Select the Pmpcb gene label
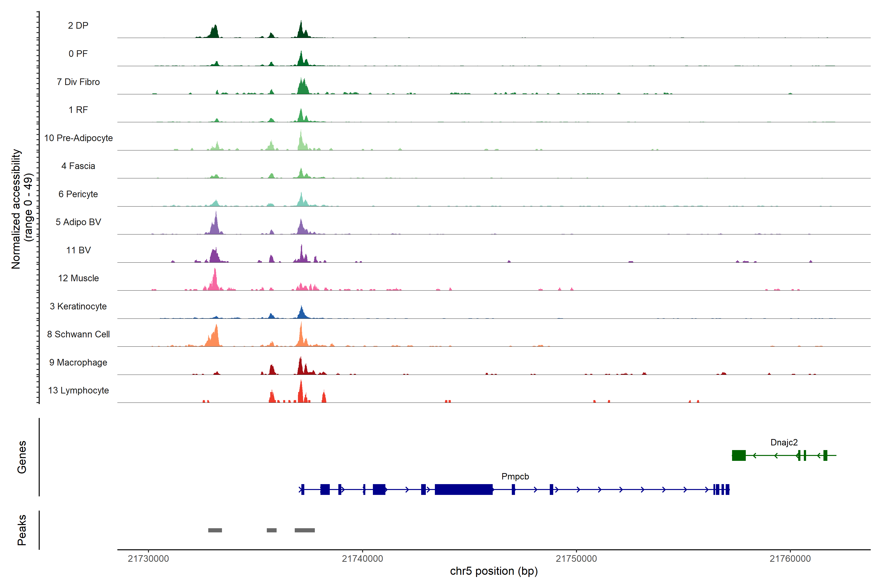Viewport: 882px width, 588px height. point(515,476)
